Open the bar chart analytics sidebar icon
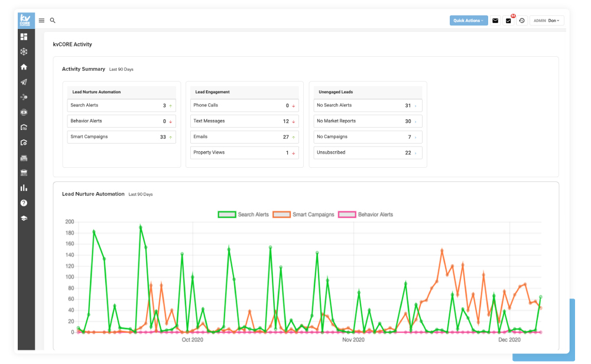The height and width of the screenshot is (364, 591). tap(24, 188)
